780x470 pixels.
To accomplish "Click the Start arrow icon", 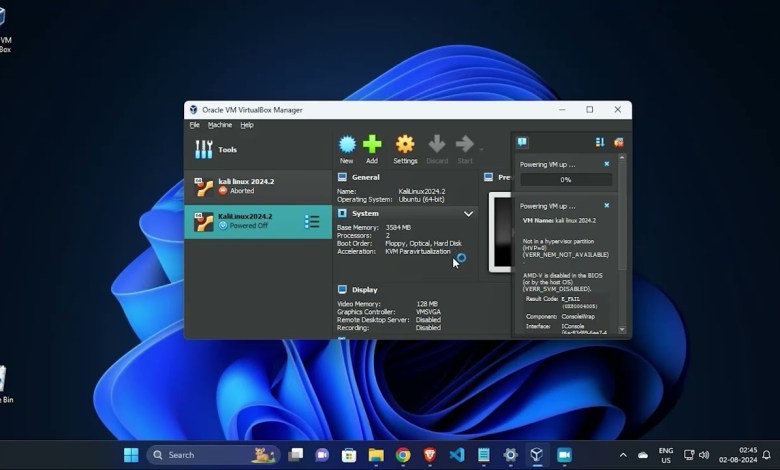I will pos(465,149).
